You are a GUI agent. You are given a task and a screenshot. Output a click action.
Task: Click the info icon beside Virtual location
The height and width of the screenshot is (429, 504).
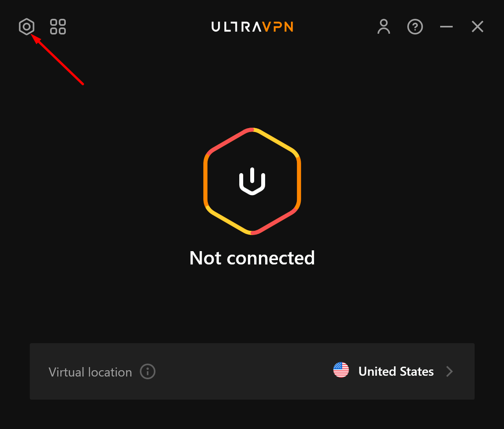[148, 371]
